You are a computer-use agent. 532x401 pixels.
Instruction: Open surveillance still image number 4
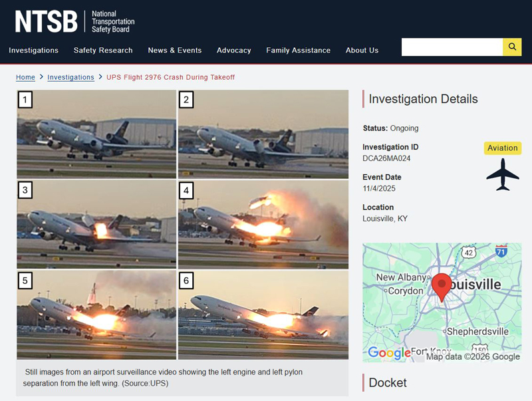coord(263,224)
